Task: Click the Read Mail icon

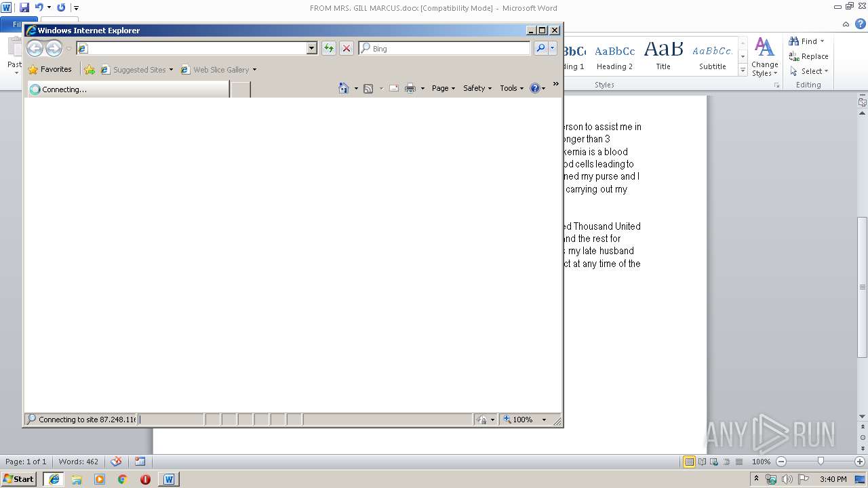Action: coord(394,88)
